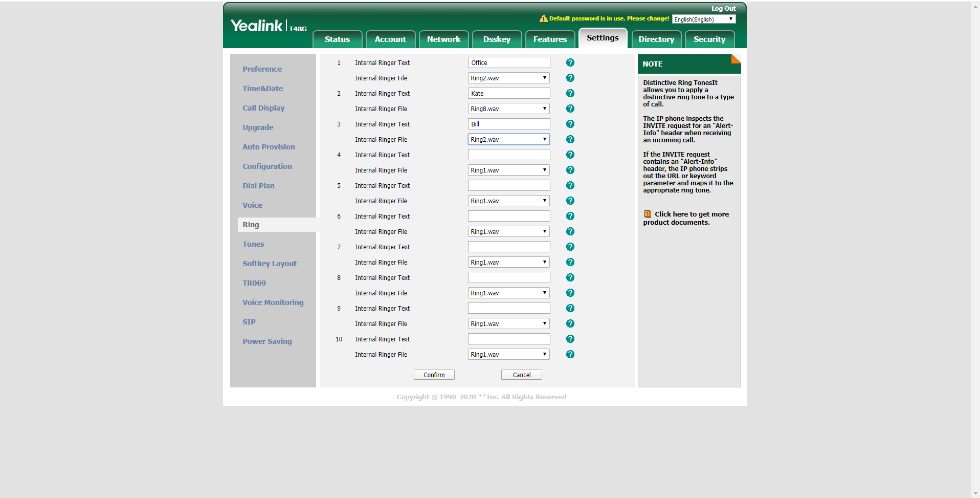
Task: Click help icon for entry 1 Internal Ringer Text
Action: click(570, 62)
